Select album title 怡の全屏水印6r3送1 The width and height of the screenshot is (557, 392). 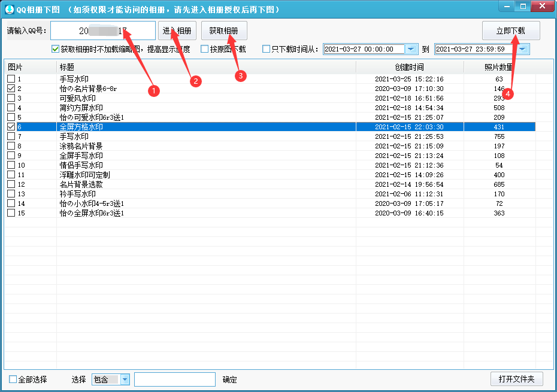point(92,213)
